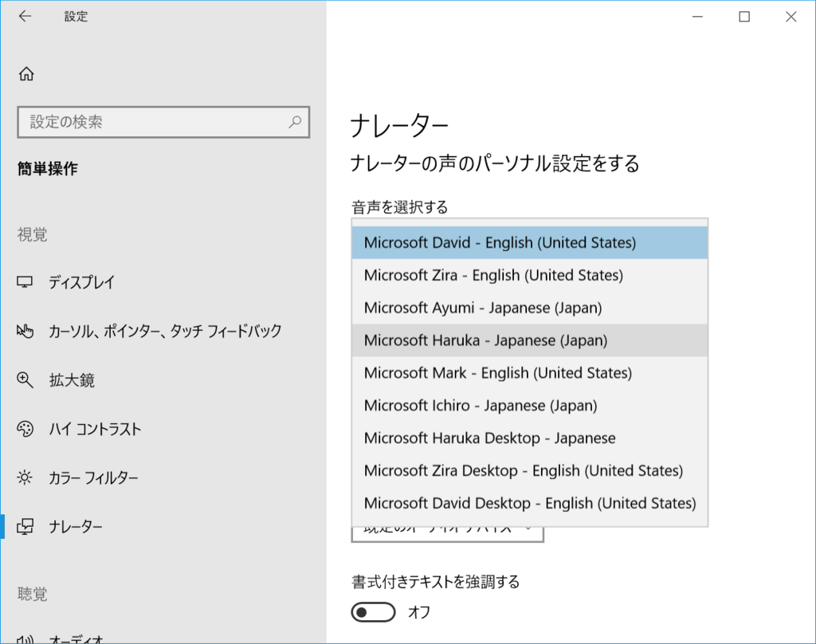
Task: Click the ディスプレイ monitor icon
Action: [x=25, y=282]
